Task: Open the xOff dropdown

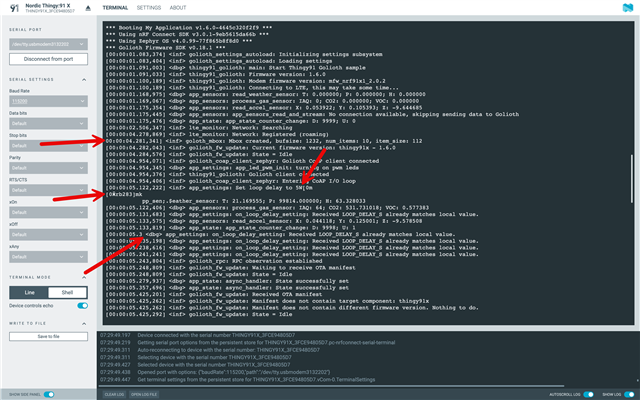Action: click(x=48, y=235)
